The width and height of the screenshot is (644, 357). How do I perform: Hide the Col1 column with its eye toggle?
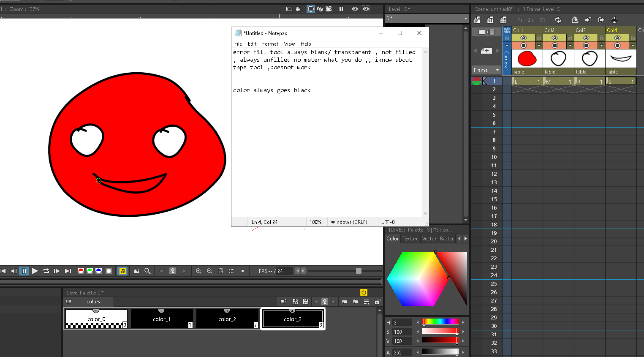coord(524,38)
